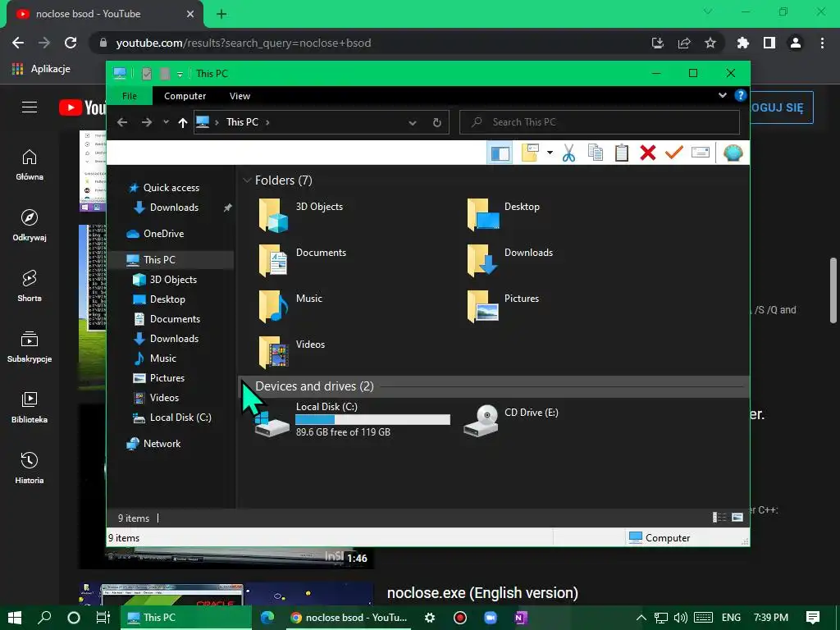Select Network in navigation pane
The height and width of the screenshot is (630, 840).
162,444
